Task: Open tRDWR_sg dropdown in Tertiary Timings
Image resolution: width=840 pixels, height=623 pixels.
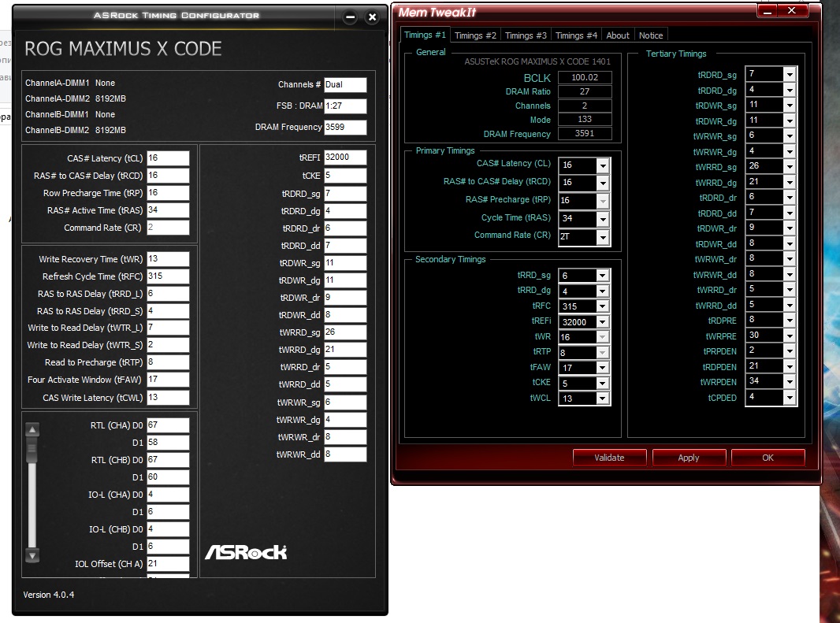Action: coord(790,106)
